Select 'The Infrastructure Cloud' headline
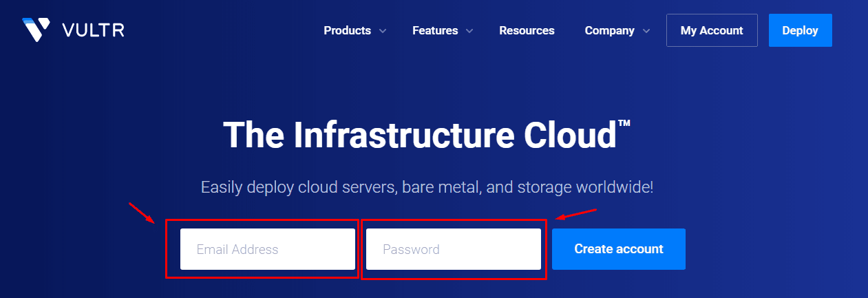Viewport: 868px width, 298px height. tap(427, 135)
